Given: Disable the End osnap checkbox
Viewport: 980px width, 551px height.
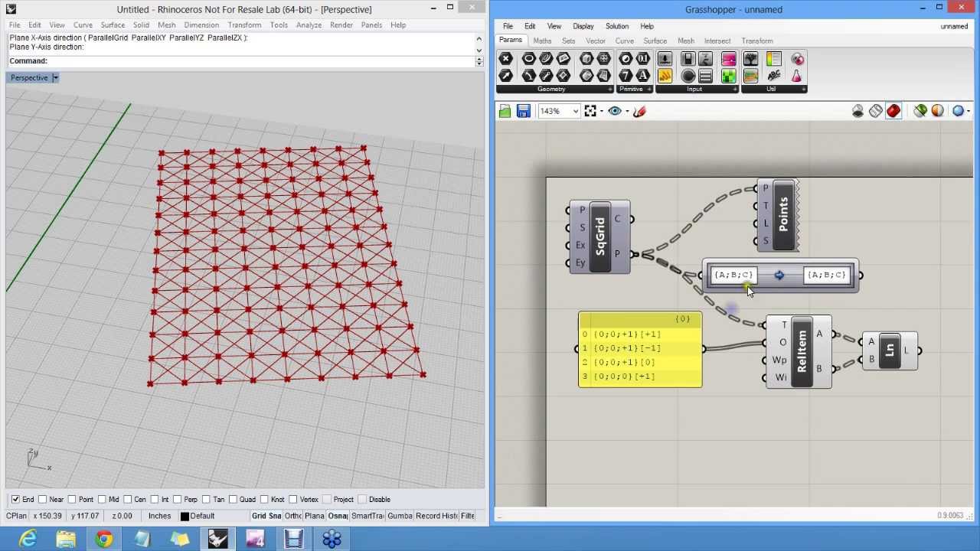Looking at the screenshot, I should [x=15, y=500].
